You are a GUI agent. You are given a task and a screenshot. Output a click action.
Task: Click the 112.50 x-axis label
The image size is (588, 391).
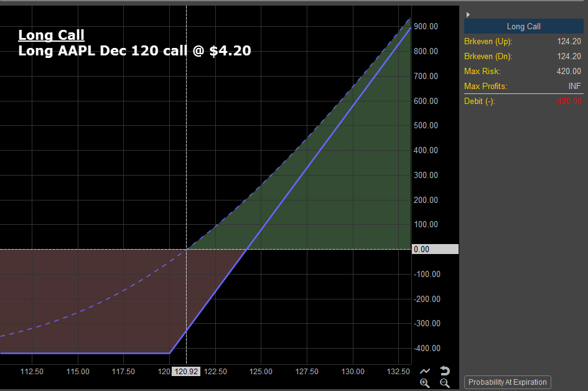[32, 372]
